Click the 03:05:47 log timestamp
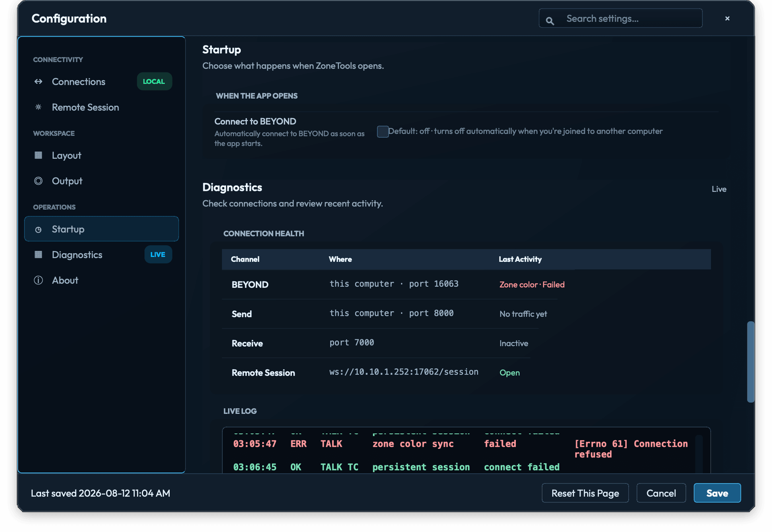Viewport: 772px width, 532px height. (x=255, y=444)
